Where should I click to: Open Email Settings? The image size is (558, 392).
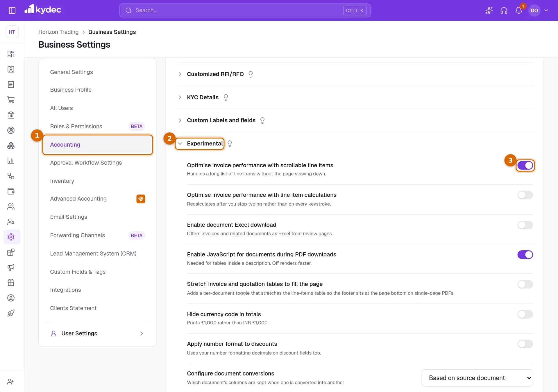(x=69, y=217)
